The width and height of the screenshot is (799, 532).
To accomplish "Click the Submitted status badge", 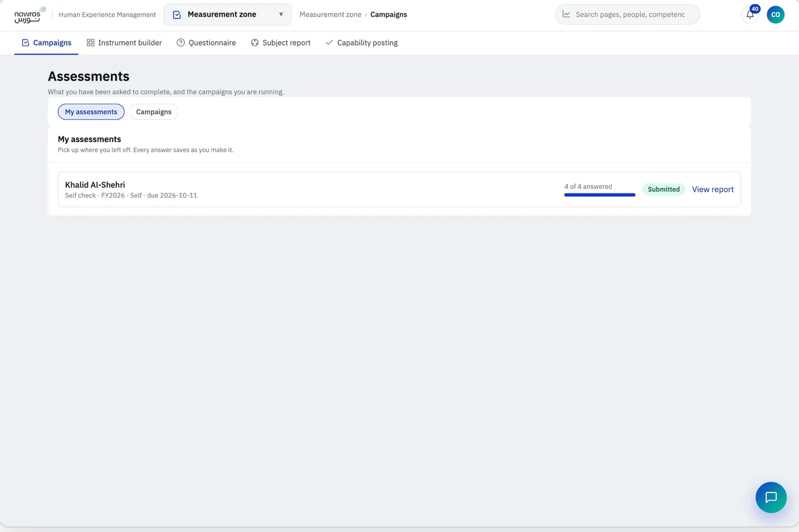I will click(x=664, y=190).
